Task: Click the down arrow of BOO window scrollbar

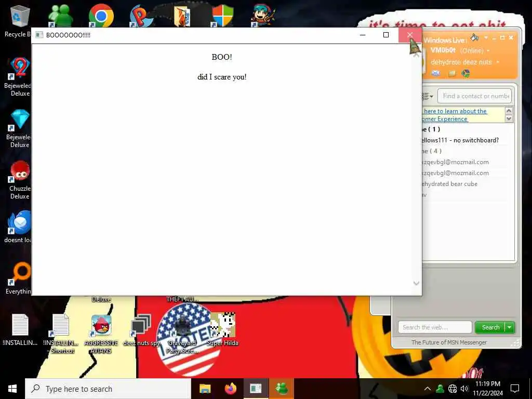Action: tap(416, 283)
